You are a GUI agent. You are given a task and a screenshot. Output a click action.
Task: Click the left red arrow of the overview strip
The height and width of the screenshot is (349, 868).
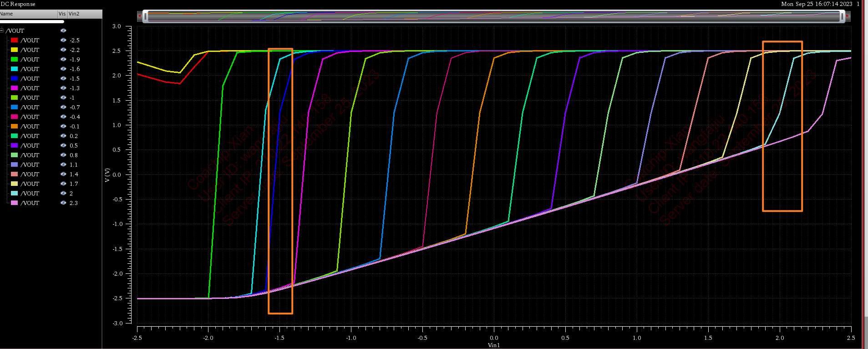140,16
